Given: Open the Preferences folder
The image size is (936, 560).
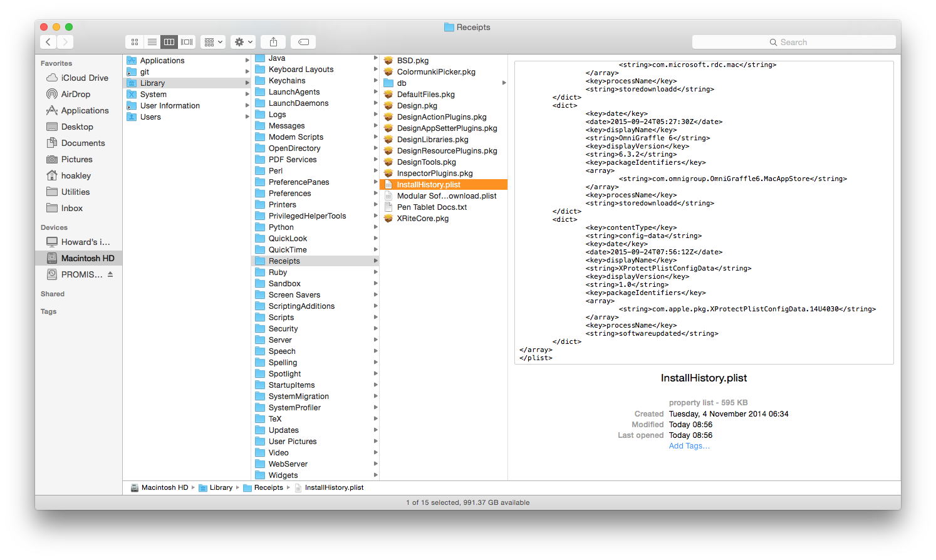Looking at the screenshot, I should (x=289, y=194).
